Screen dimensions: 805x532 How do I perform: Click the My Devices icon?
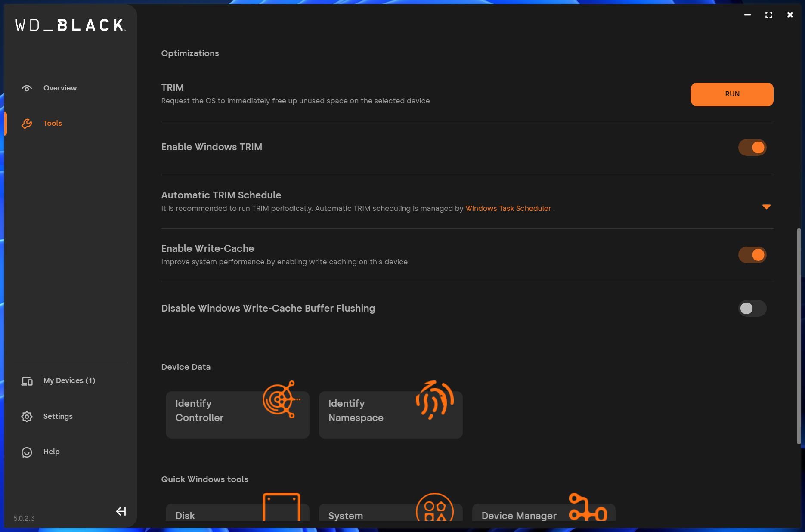[27, 381]
